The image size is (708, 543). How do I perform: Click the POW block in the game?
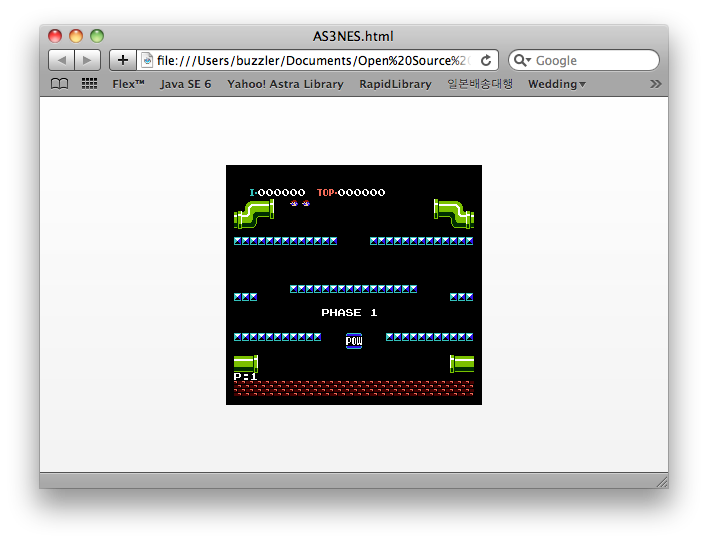(x=354, y=341)
